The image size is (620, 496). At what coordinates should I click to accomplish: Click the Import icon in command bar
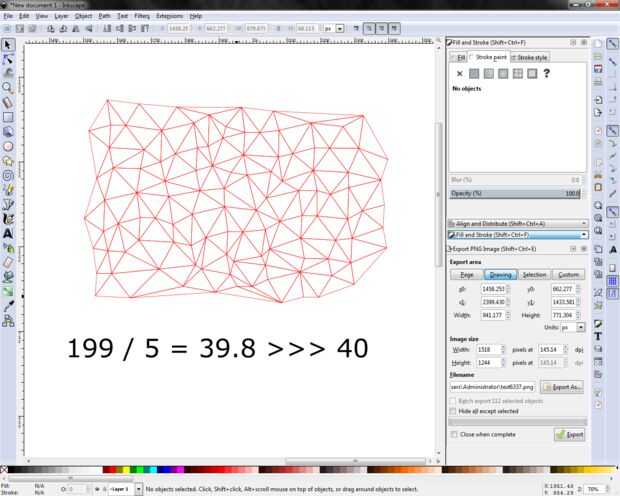point(598,100)
